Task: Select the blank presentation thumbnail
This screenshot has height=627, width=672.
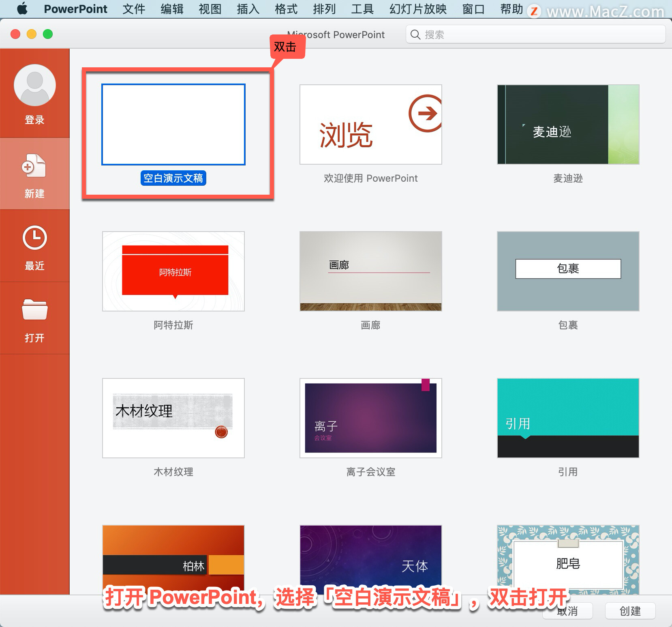Action: coord(173,125)
